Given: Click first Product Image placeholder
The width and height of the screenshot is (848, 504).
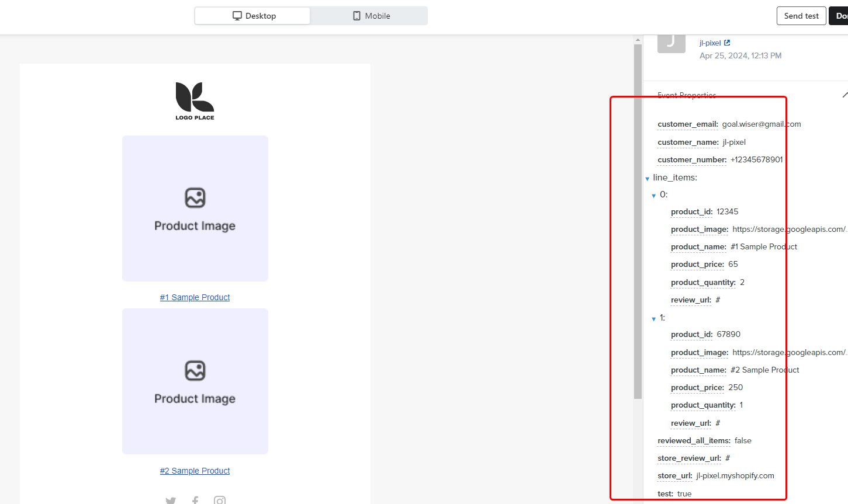Looking at the screenshot, I should click(x=195, y=208).
